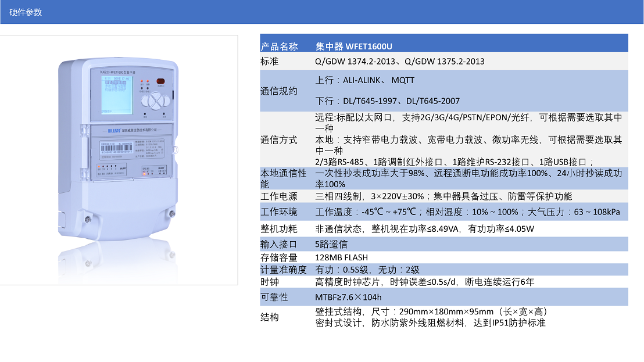Image resolution: width=644 pixels, height=362 pixels.
Task: Select the 非通信状态 power consumption value
Action: pos(425,228)
